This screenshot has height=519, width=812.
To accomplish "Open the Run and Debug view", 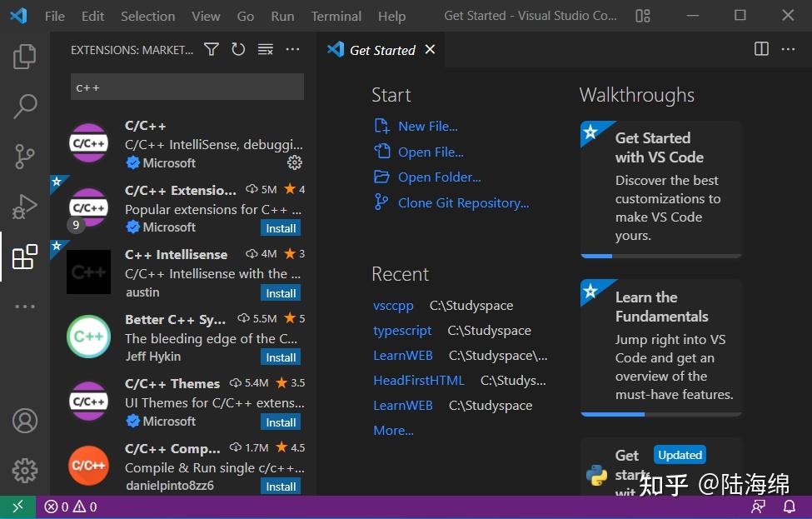I will click(25, 206).
